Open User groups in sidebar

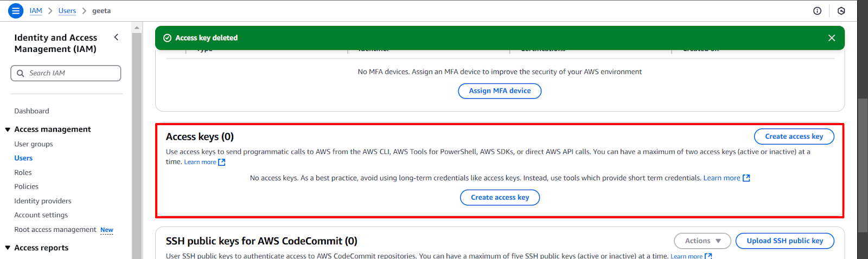[34, 144]
